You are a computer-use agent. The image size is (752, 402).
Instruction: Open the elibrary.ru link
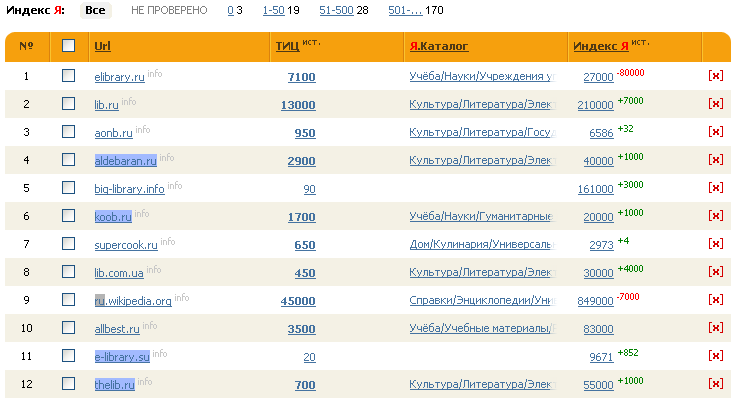tap(119, 77)
